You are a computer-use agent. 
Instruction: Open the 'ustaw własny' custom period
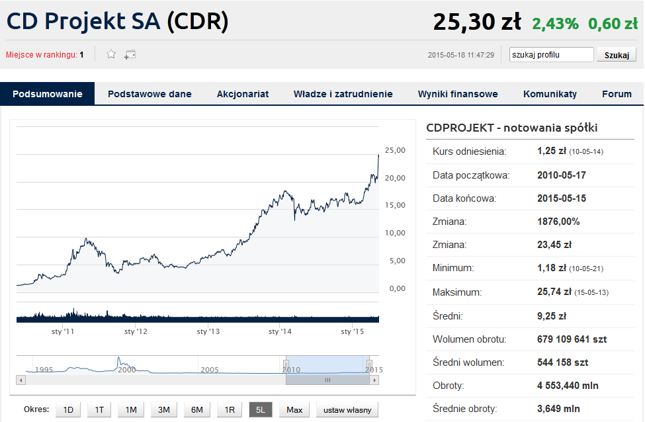(347, 410)
